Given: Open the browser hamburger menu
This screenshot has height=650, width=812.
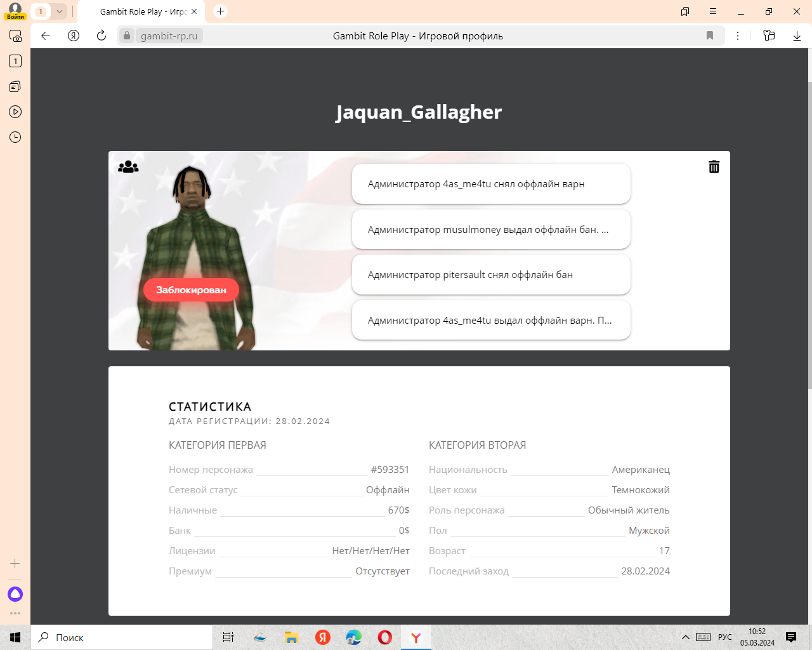Looking at the screenshot, I should (713, 11).
